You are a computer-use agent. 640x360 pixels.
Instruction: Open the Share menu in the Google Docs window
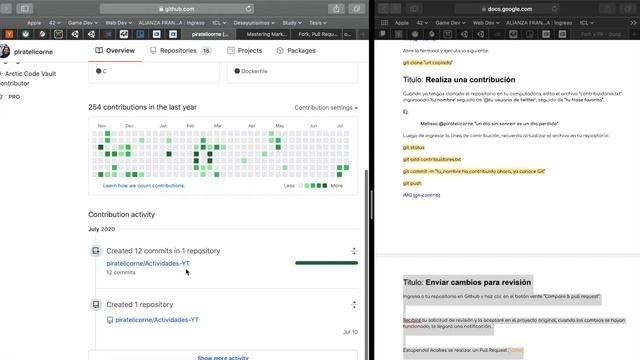pos(608,9)
